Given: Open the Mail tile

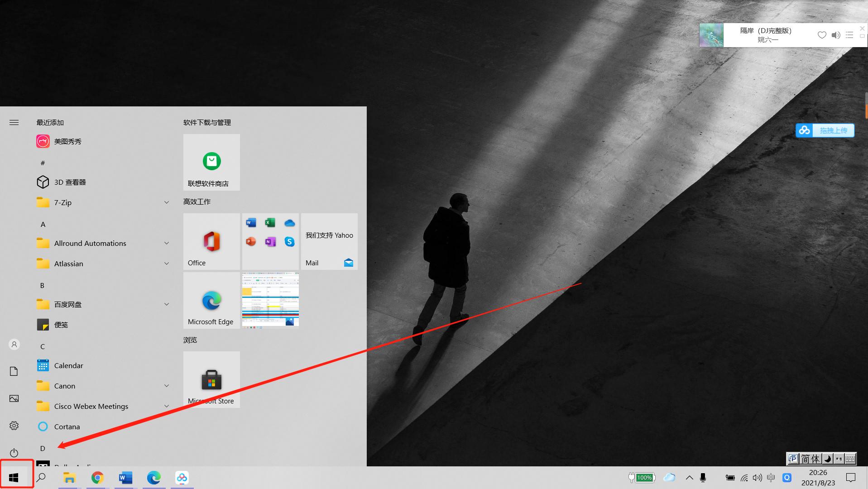Looking at the screenshot, I should point(329,241).
